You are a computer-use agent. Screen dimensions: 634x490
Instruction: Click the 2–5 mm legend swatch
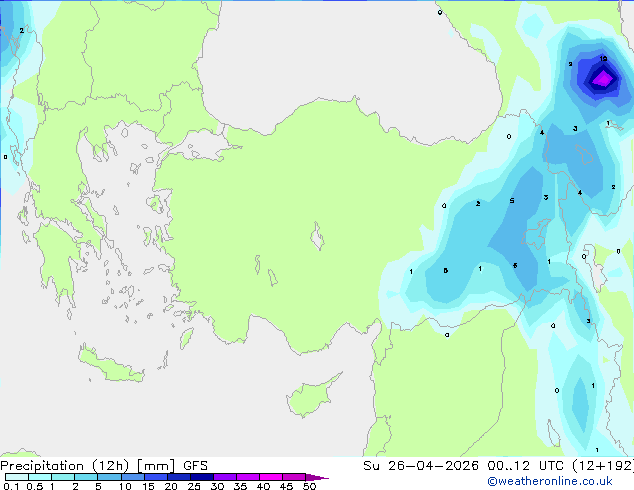click(x=86, y=477)
